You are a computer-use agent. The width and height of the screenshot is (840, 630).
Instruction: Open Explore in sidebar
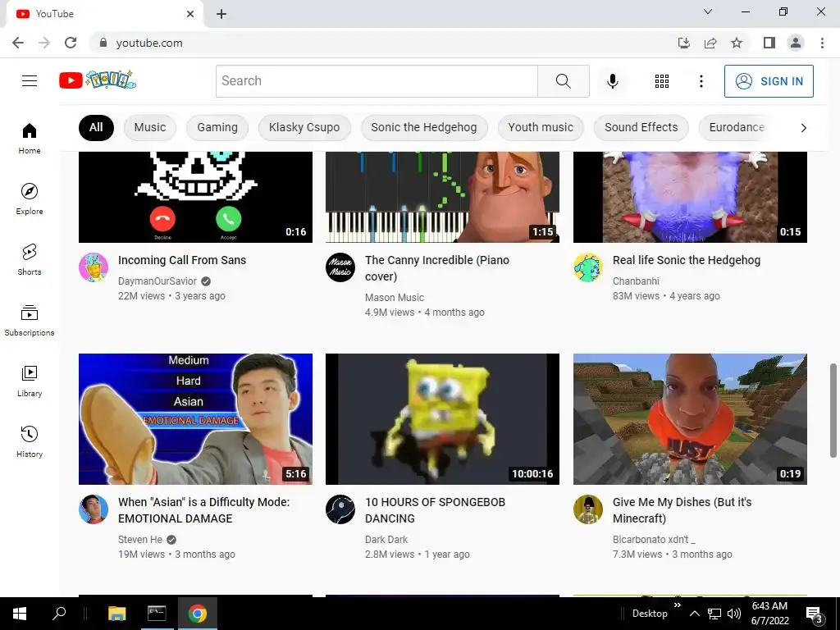[x=30, y=199]
